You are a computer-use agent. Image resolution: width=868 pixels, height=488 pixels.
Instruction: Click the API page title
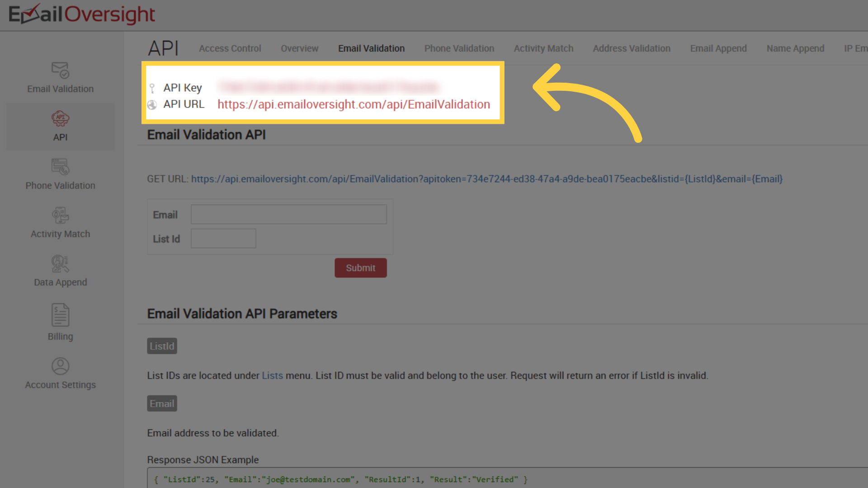[x=163, y=48]
